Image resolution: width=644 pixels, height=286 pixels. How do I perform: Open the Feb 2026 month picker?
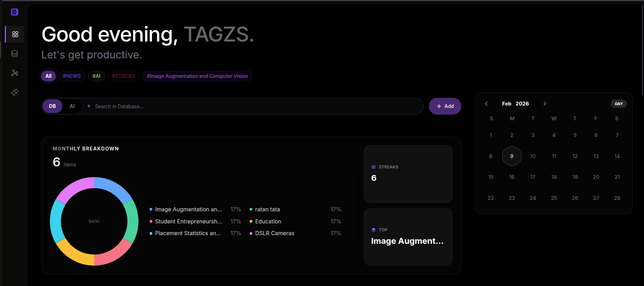pyautogui.click(x=515, y=104)
